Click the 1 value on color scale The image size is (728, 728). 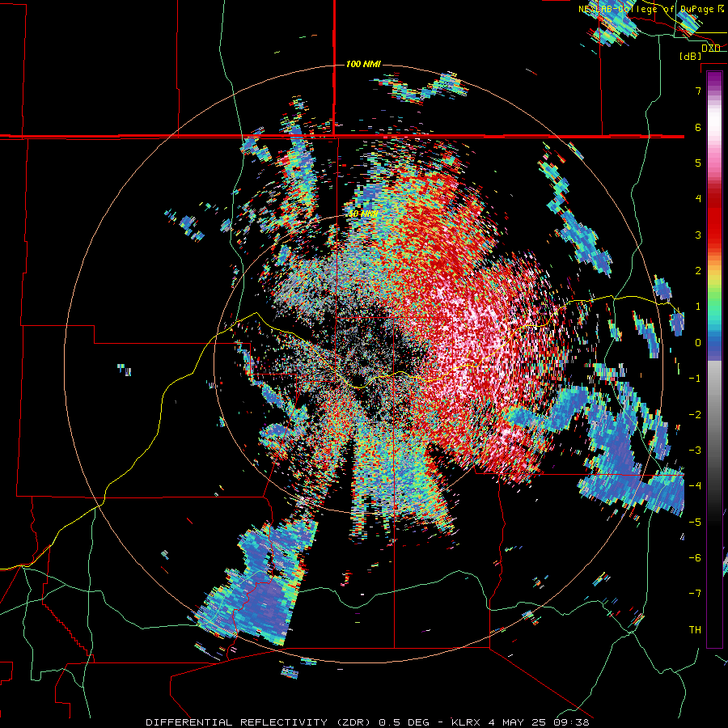tap(698, 307)
